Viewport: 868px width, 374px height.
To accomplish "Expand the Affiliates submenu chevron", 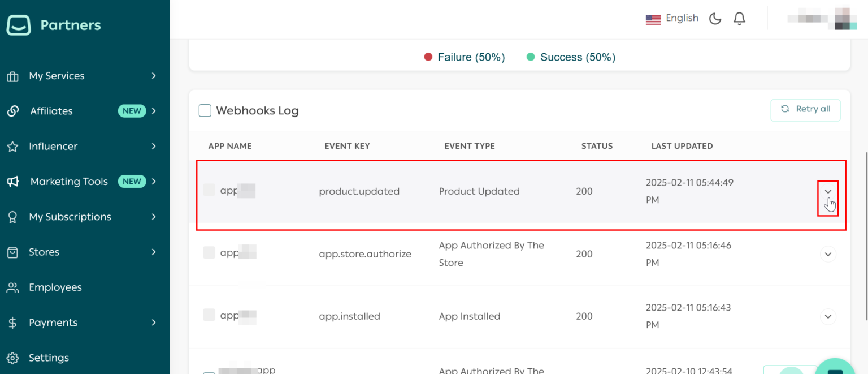I will [x=154, y=111].
